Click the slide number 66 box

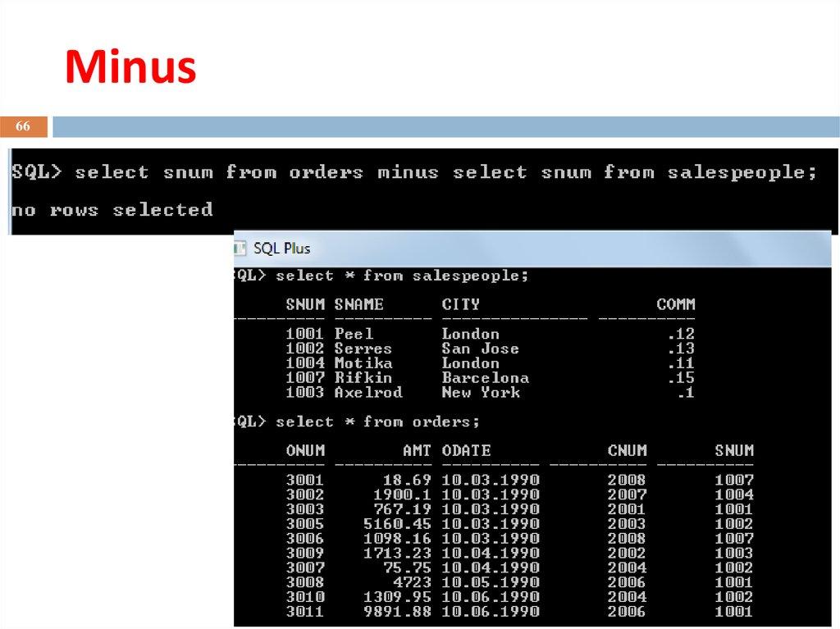coord(22,125)
